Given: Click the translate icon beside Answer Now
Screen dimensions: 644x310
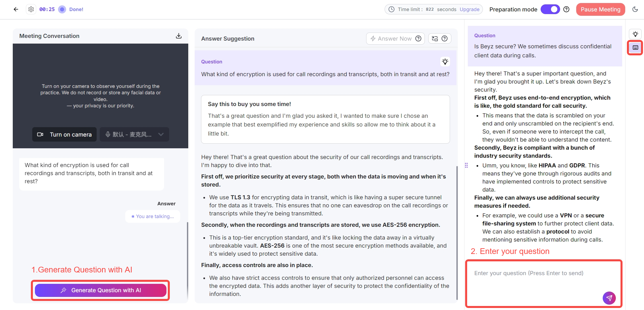Looking at the screenshot, I should (435, 39).
